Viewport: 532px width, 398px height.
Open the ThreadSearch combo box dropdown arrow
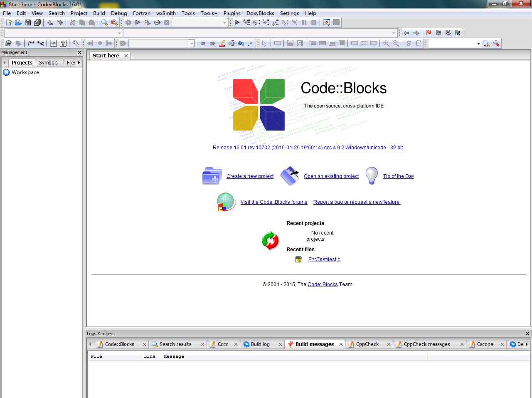coord(478,43)
